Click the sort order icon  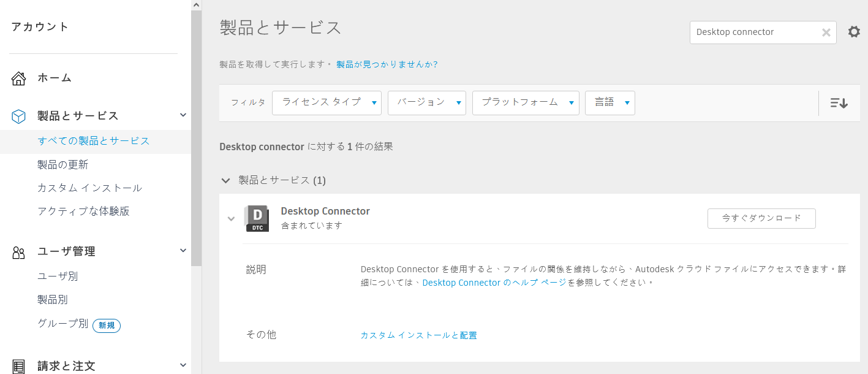pos(839,103)
